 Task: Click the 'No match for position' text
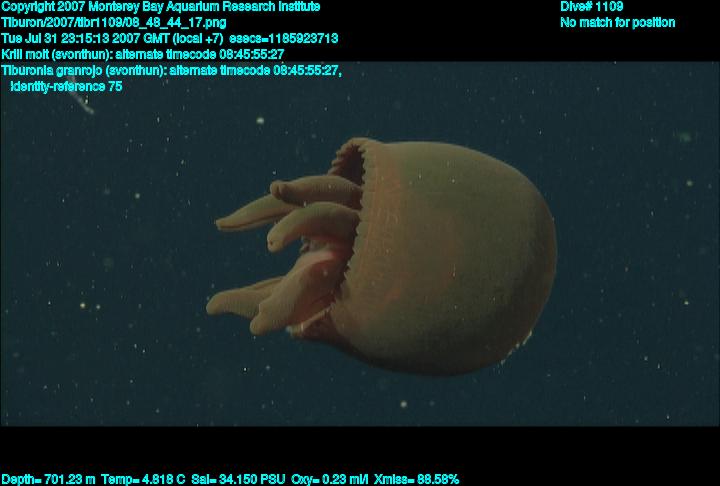[x=618, y=23]
